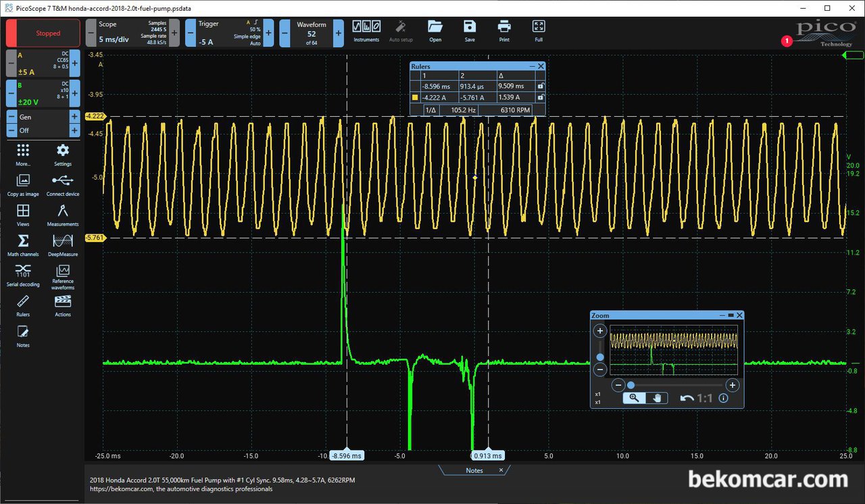Open the More... tools grid
865x504 pixels.
pyautogui.click(x=23, y=154)
